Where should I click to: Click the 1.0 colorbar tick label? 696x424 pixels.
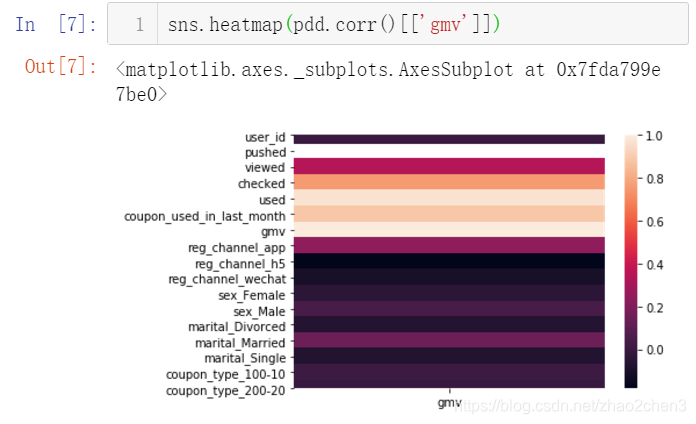tap(654, 136)
